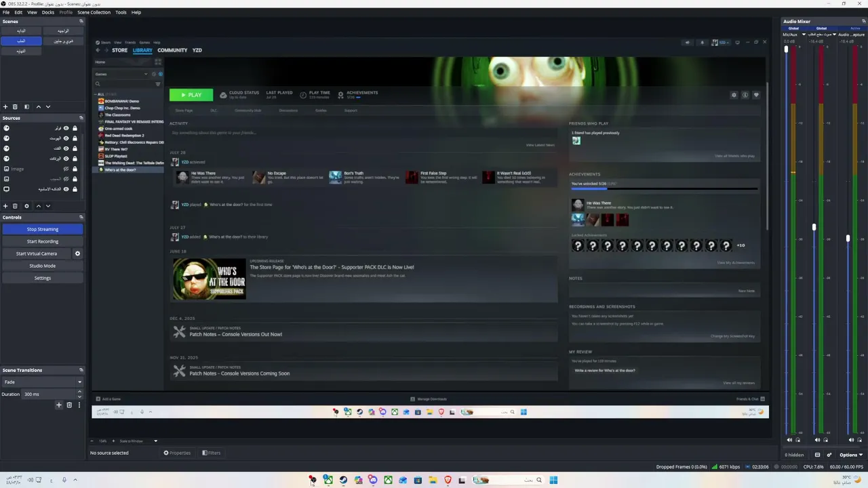
Task: Remove the scene transition with the trash icon
Action: [69, 405]
